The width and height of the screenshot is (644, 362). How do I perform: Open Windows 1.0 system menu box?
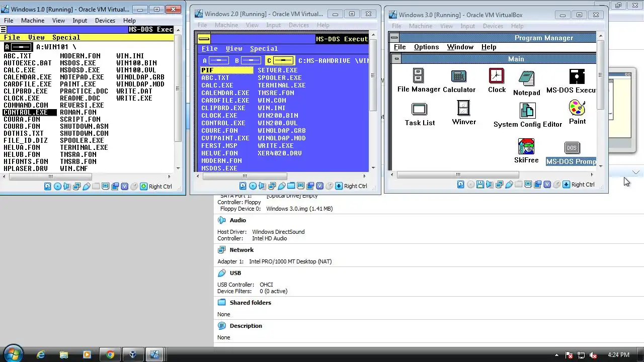4,30
